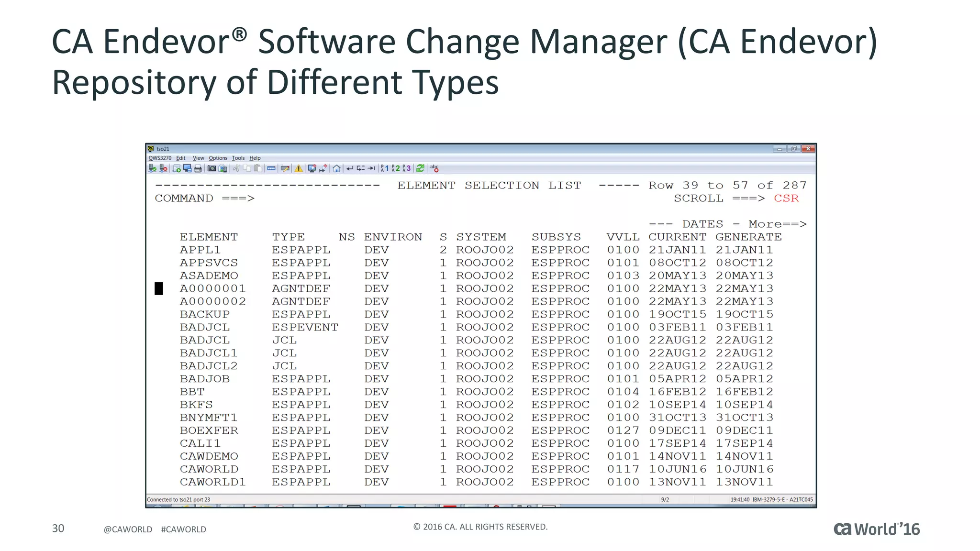Click element name CAWORLD

pos(209,470)
